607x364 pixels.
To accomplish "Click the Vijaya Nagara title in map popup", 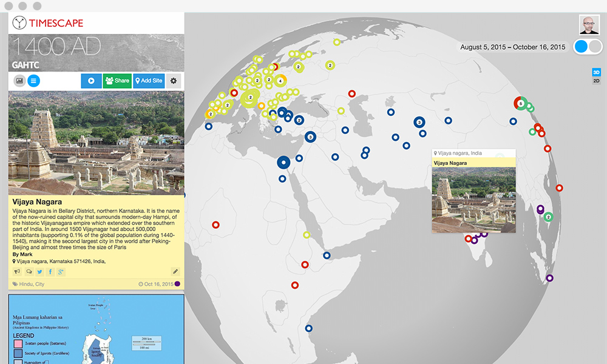I will pyautogui.click(x=450, y=163).
